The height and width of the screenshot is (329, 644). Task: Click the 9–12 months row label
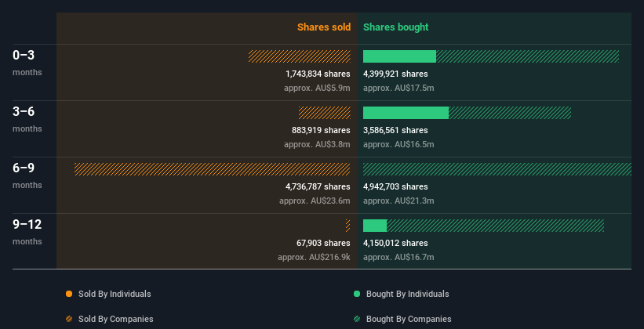[x=27, y=232]
